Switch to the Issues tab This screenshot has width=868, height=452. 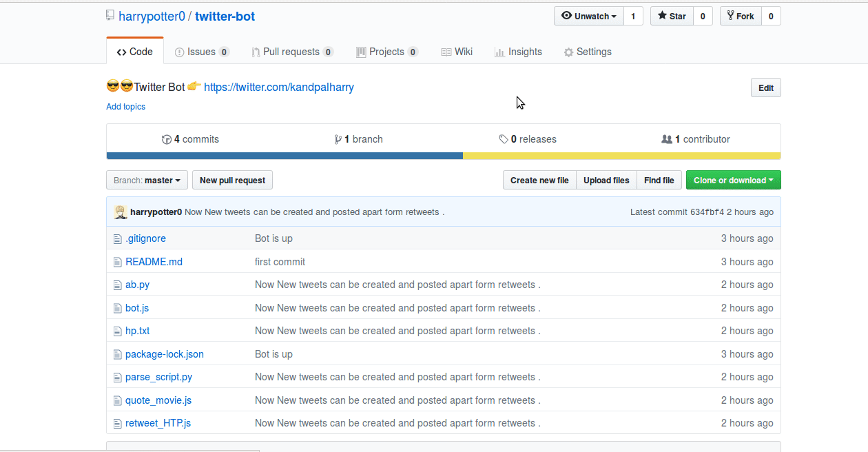(201, 52)
